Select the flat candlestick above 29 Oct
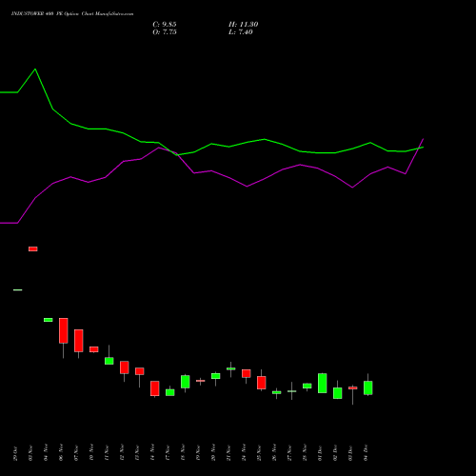The width and height of the screenshot is (476, 476). pos(18,289)
